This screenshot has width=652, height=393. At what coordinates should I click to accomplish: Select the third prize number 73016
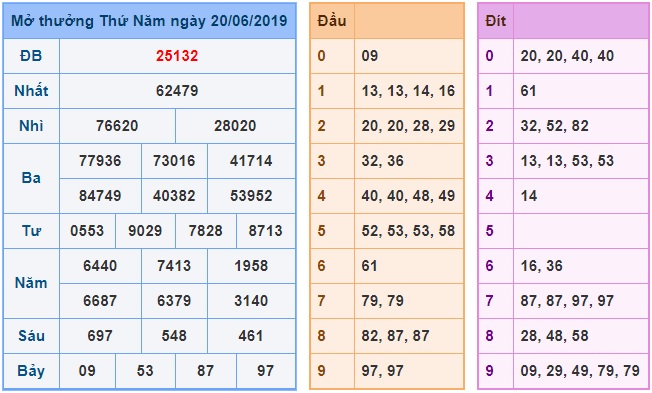coord(174,161)
